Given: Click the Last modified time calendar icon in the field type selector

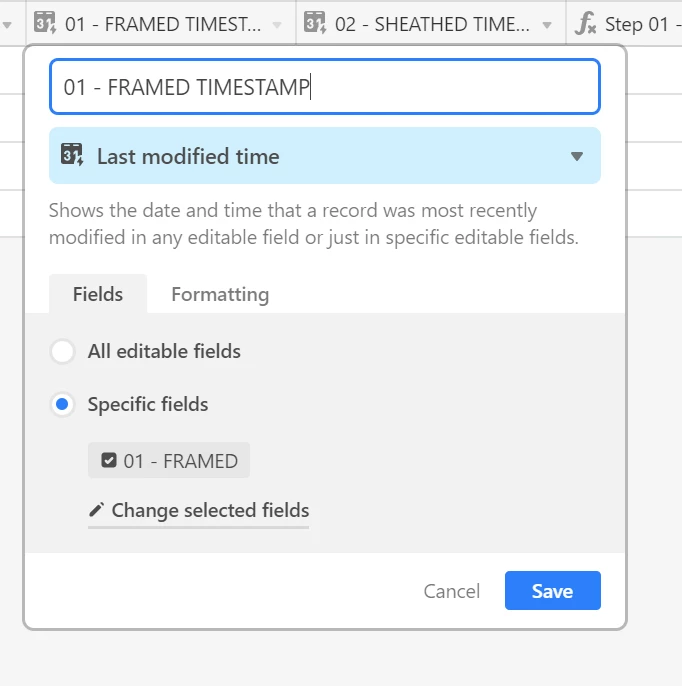Looking at the screenshot, I should [72, 155].
